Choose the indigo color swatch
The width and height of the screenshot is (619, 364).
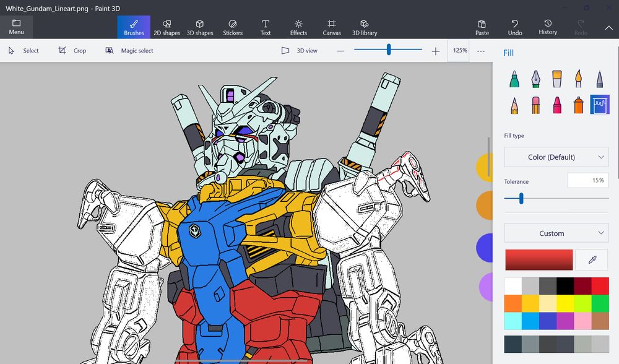tap(548, 321)
